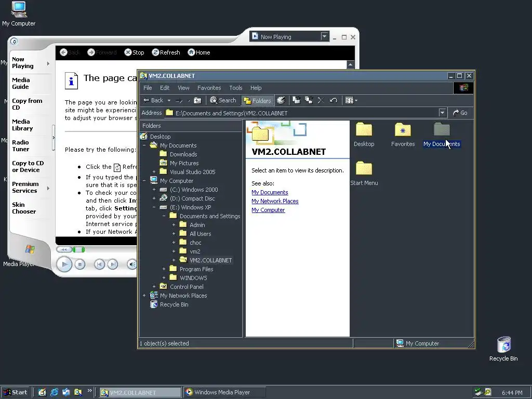Click Media Player previous track button
This screenshot has width=532, height=399.
pyautogui.click(x=99, y=264)
